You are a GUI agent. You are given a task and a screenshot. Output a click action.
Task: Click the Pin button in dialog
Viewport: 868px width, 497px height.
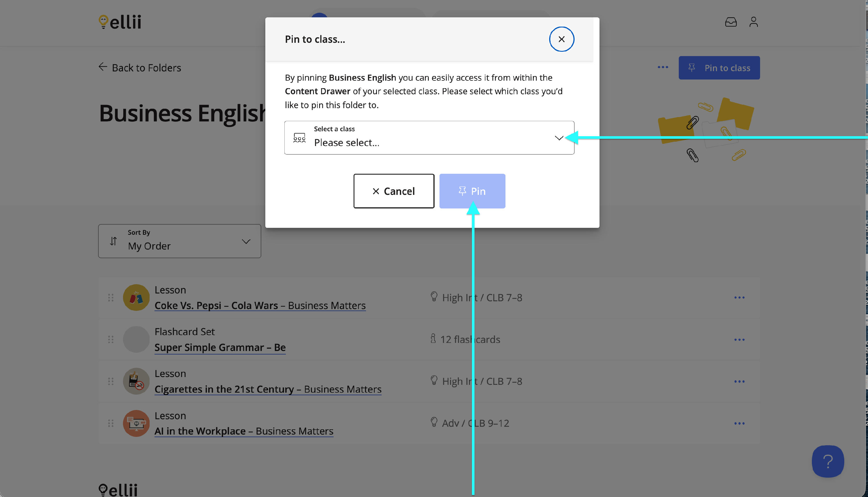pos(472,191)
